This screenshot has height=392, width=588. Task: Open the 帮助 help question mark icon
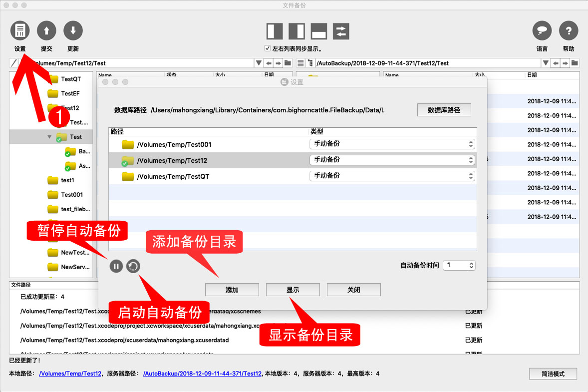click(x=569, y=31)
